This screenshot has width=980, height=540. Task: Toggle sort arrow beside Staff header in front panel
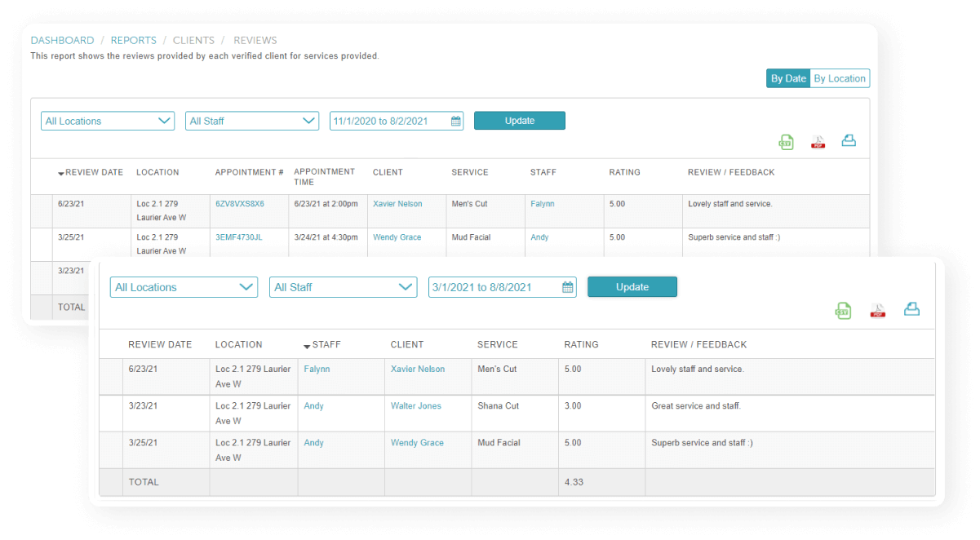click(307, 346)
